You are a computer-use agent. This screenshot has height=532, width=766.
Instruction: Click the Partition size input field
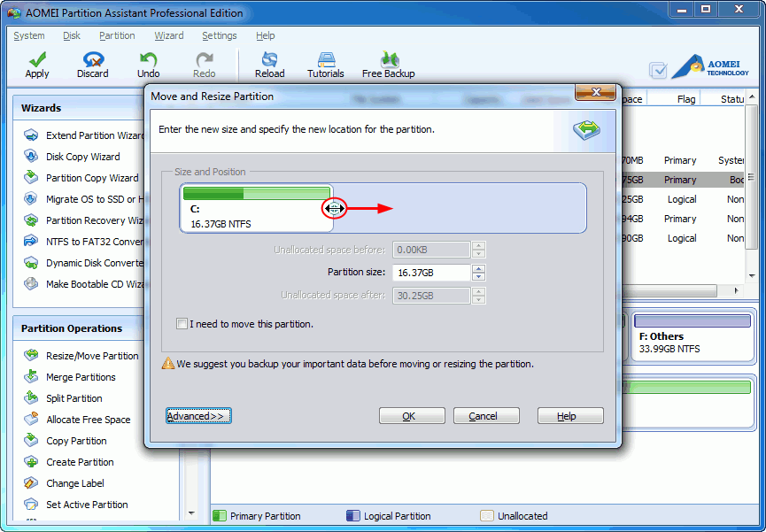pyautogui.click(x=431, y=273)
